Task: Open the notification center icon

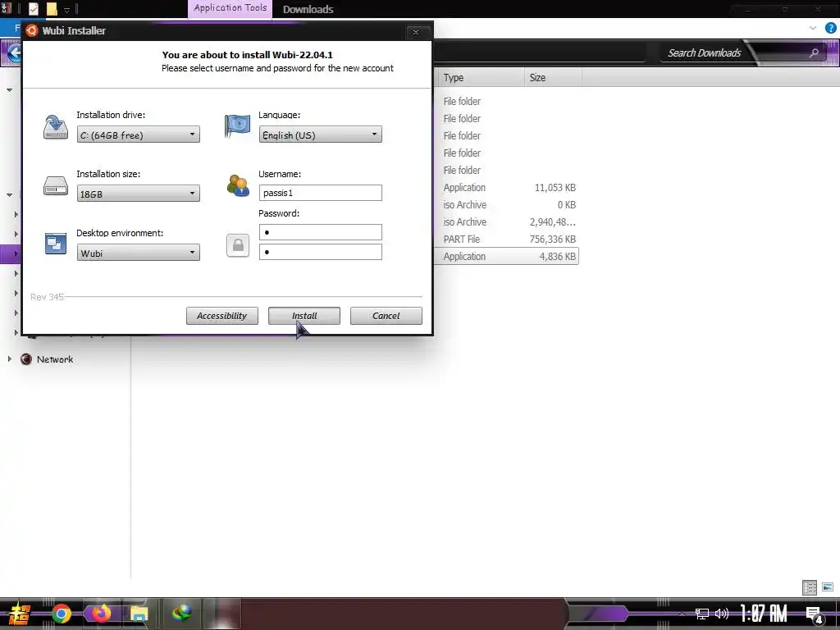Action: tap(814, 614)
